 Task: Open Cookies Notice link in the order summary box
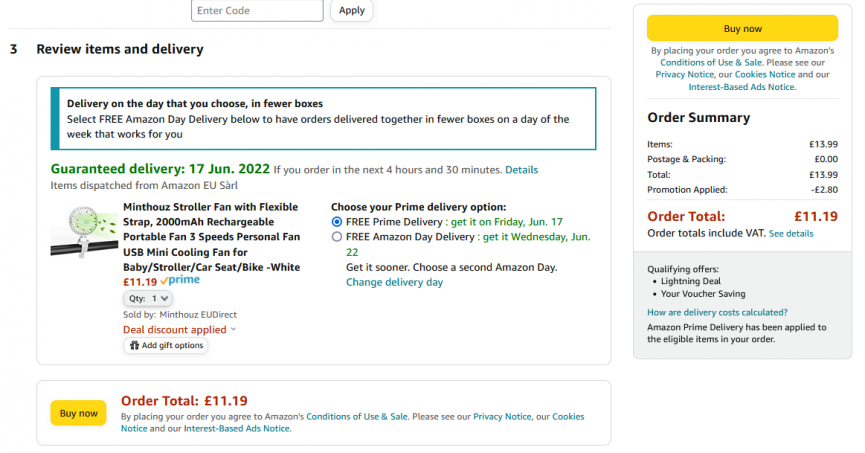click(x=765, y=74)
